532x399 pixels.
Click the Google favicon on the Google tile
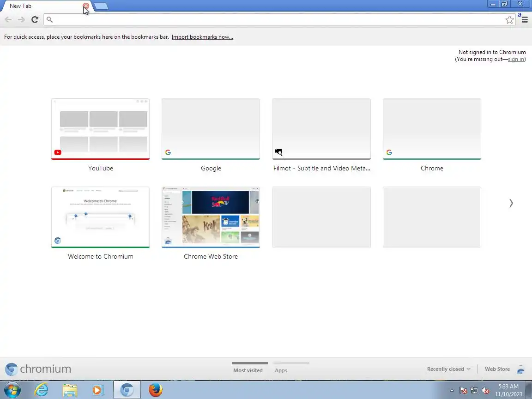(168, 152)
